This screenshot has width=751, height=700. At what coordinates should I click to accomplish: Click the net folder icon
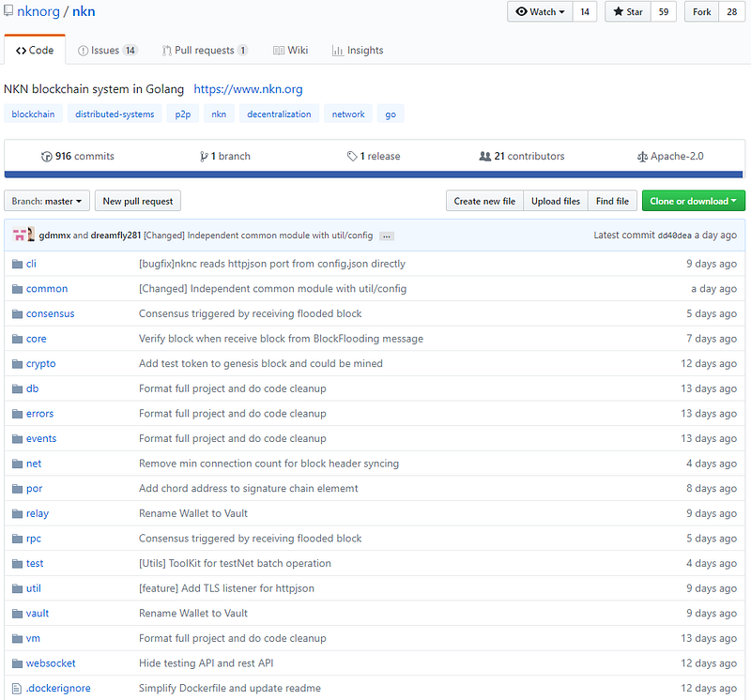tap(17, 464)
